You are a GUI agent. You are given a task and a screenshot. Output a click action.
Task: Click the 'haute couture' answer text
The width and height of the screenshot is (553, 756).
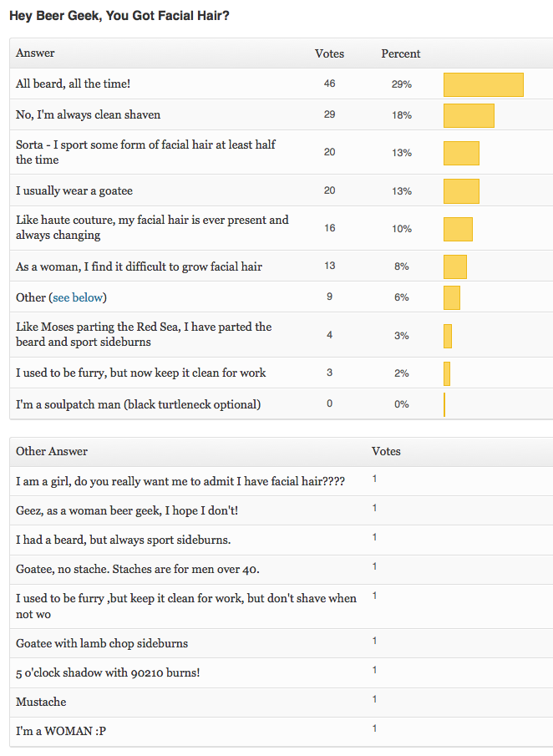152,227
